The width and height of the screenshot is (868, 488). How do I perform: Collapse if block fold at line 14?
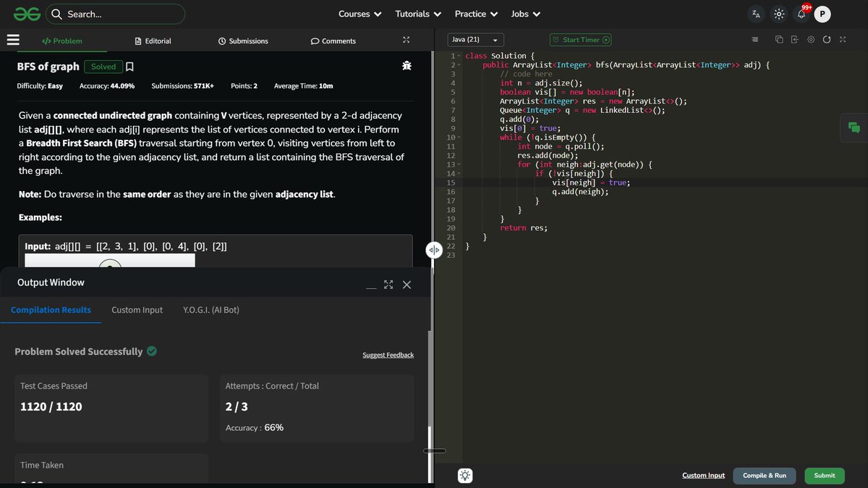click(459, 174)
